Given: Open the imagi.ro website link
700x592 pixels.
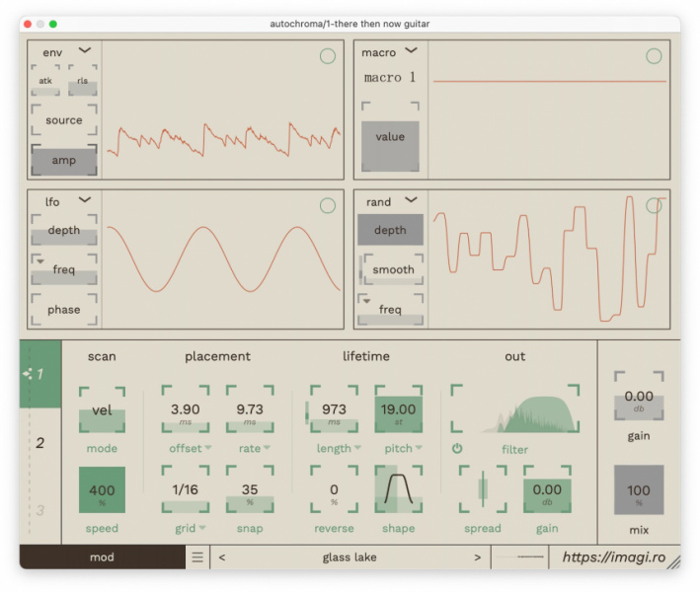Looking at the screenshot, I should (x=614, y=556).
